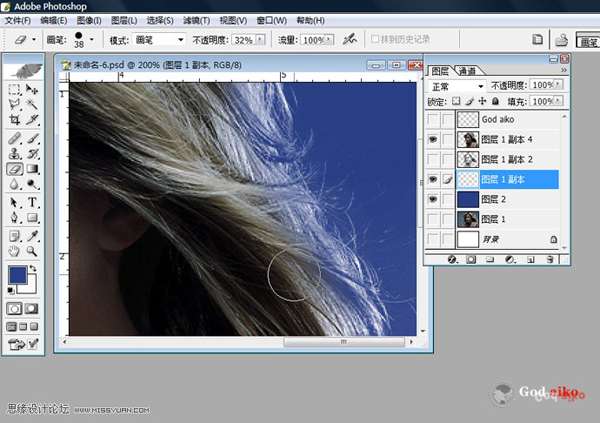Click delete layer trash icon
Image resolution: width=600 pixels, height=423 pixels.
tap(550, 259)
